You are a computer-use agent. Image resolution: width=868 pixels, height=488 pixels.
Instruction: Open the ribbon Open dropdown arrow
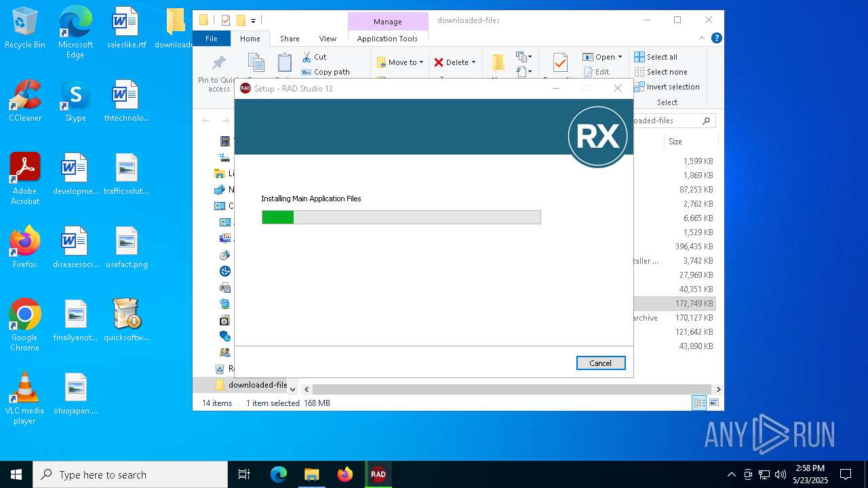click(620, 57)
